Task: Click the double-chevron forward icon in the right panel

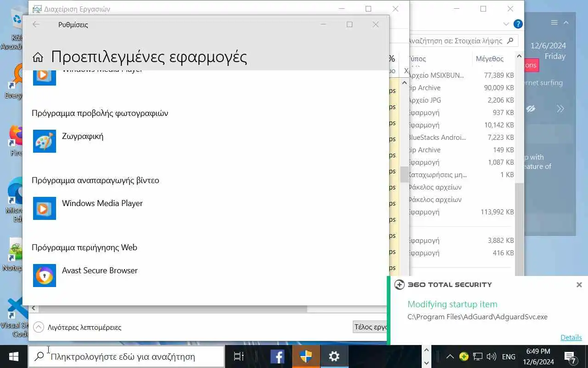Action: click(x=560, y=109)
